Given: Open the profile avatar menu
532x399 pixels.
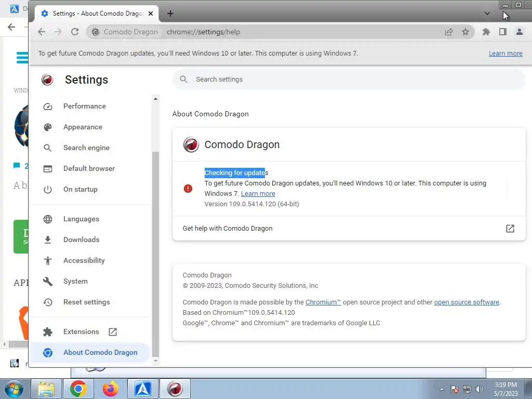Looking at the screenshot, I should coord(520,32).
